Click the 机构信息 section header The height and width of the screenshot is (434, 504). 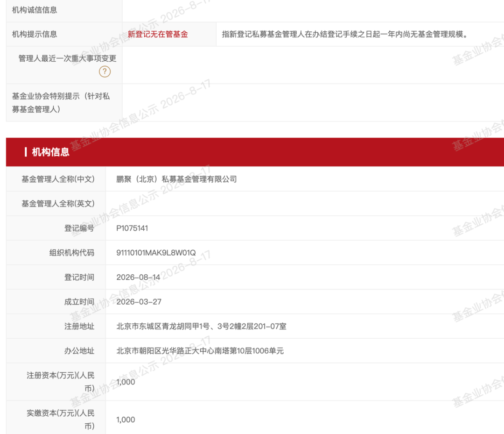point(50,152)
